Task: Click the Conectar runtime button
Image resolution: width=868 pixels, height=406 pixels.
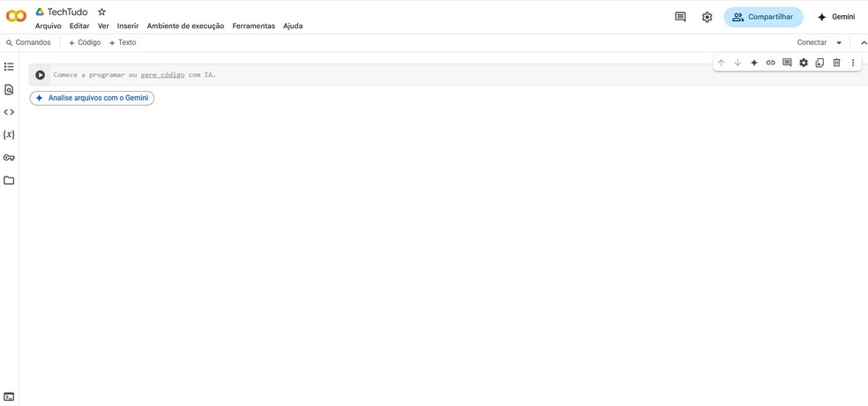Action: point(812,42)
